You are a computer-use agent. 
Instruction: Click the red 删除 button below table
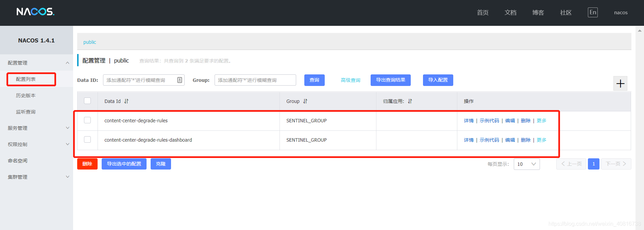click(x=87, y=164)
